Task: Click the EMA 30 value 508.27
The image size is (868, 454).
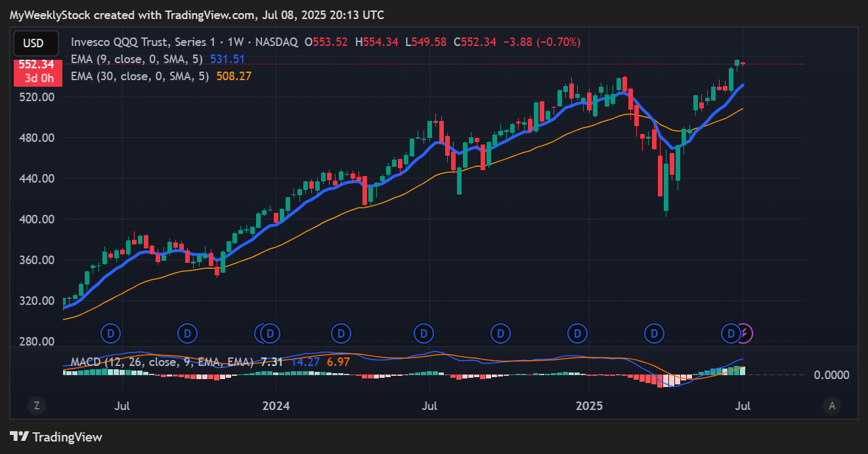Action: (x=233, y=76)
